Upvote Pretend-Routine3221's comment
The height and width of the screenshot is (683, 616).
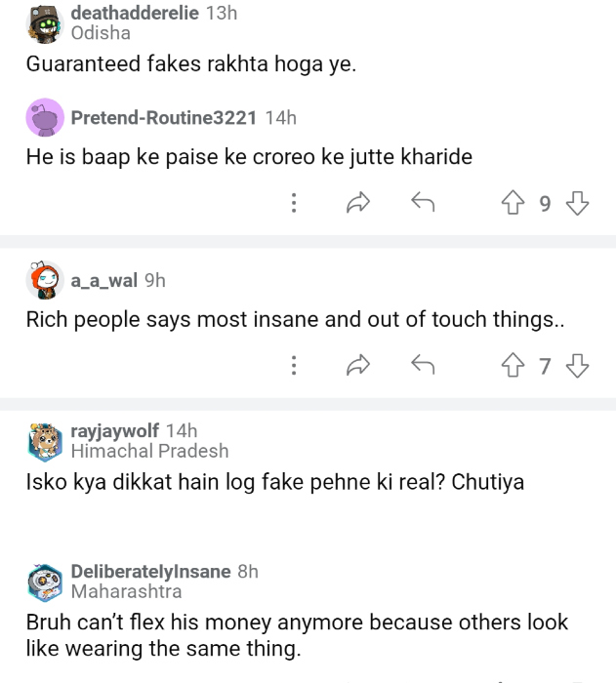click(x=513, y=203)
